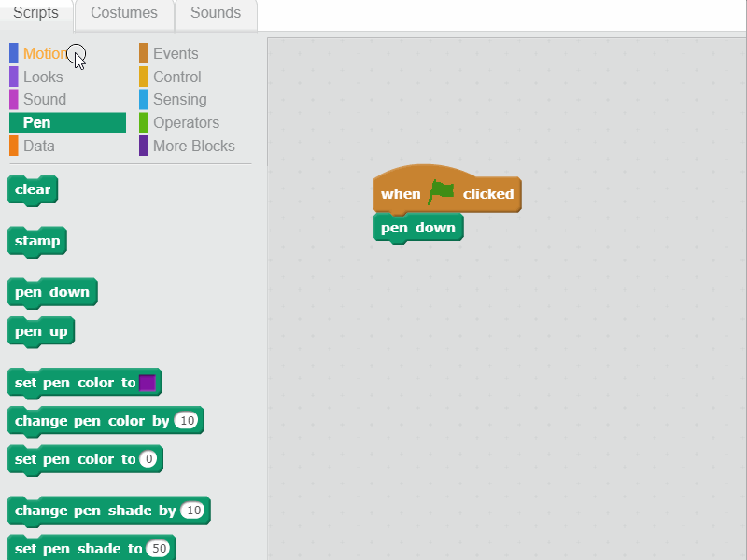This screenshot has height=560, width=747.
Task: Click the stamp block in palette
Action: [37, 242]
